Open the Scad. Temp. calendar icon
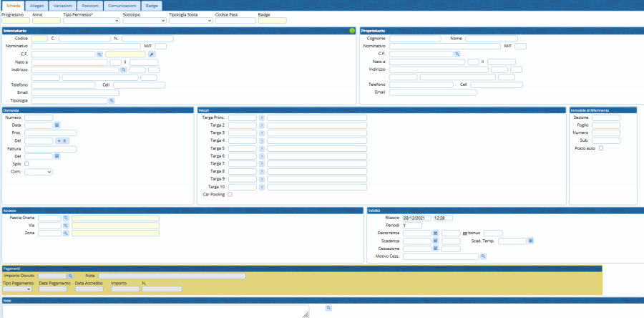 pyautogui.click(x=531, y=241)
